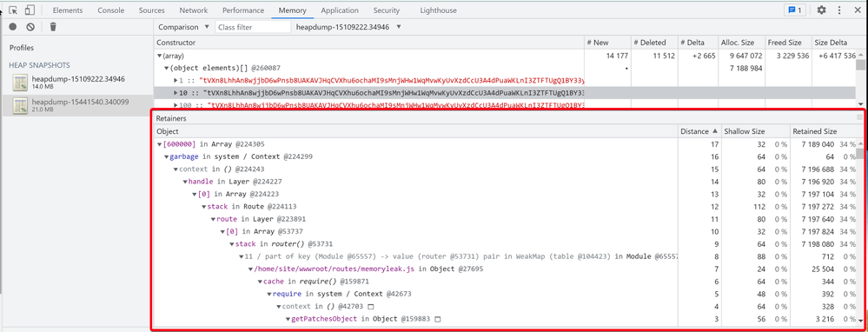Collapse stack in Route @224113 row
Screen dimensions: 868x332
click(x=203, y=206)
